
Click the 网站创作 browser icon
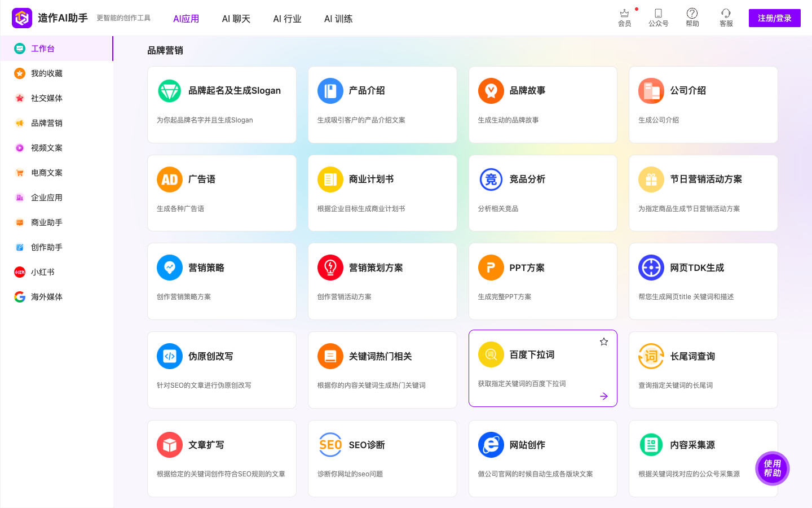tap(491, 445)
